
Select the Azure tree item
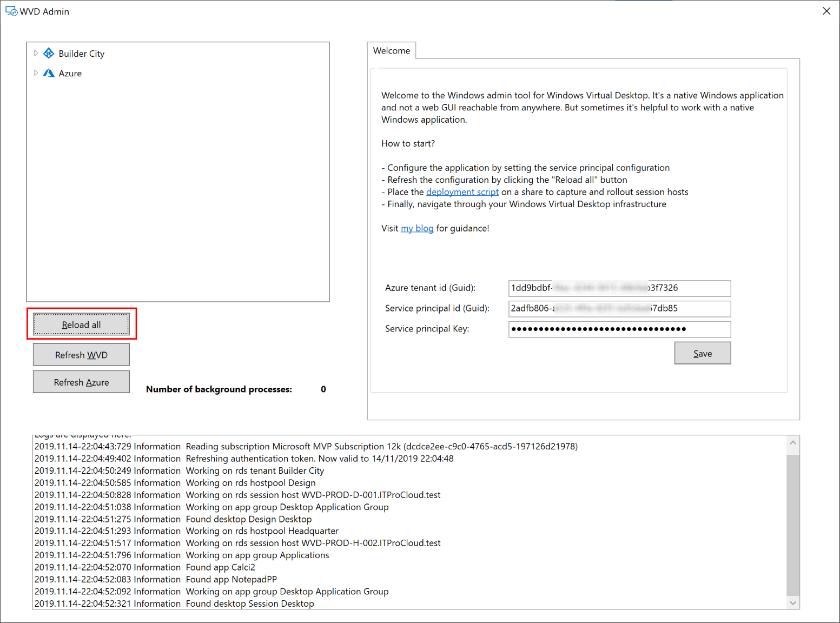(70, 73)
